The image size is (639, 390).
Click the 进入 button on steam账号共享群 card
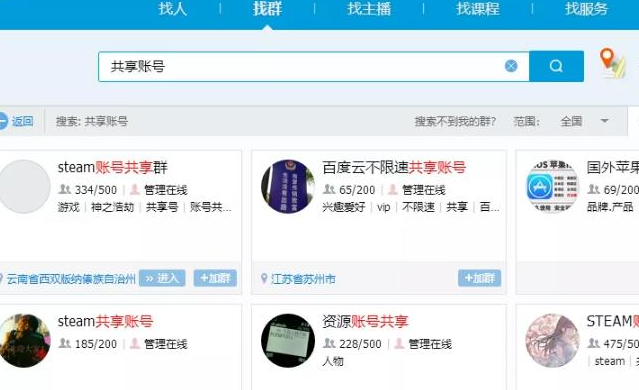pos(162,278)
